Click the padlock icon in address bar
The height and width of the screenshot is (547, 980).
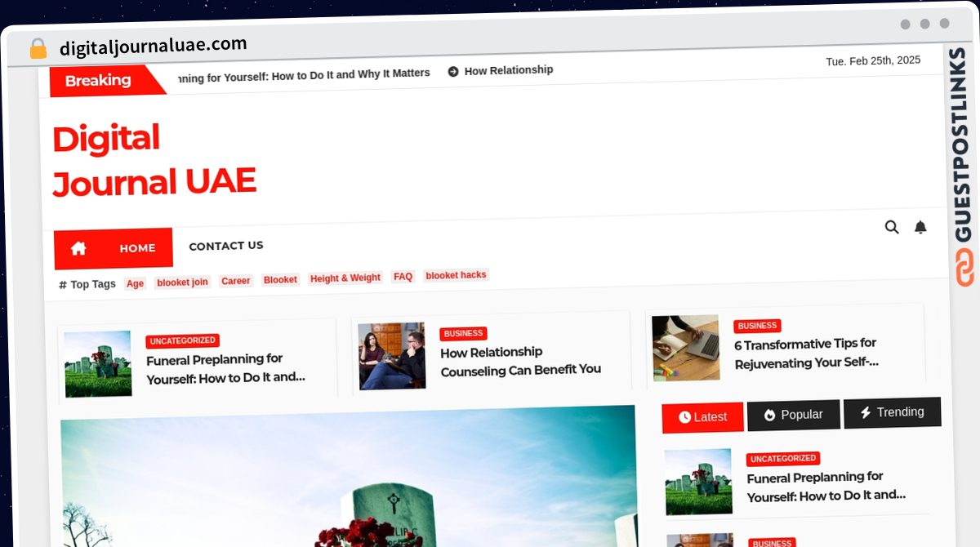coord(38,49)
